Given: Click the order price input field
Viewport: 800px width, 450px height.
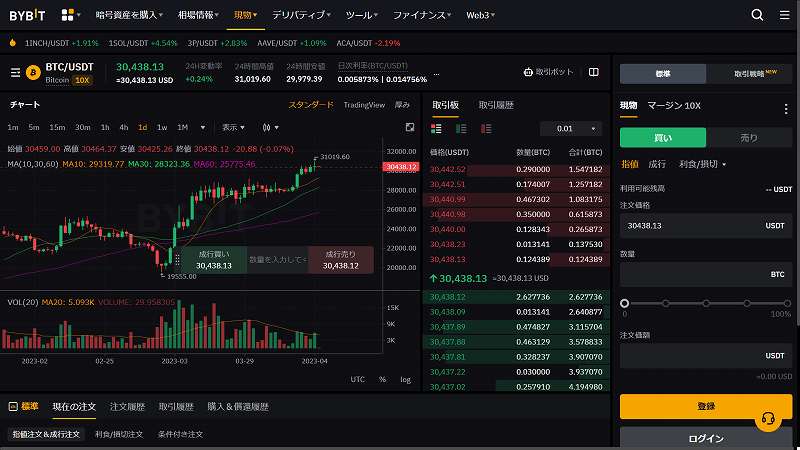Looking at the screenshot, I should pyautogui.click(x=706, y=226).
